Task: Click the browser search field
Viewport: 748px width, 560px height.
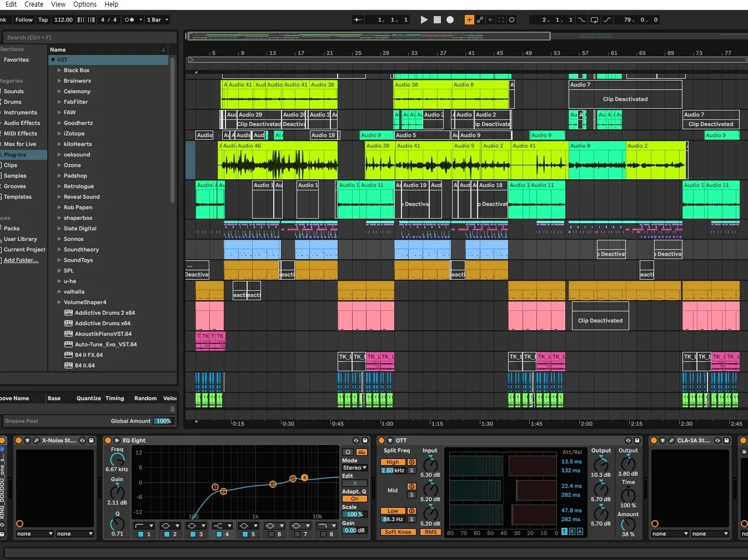Action: 89,38
